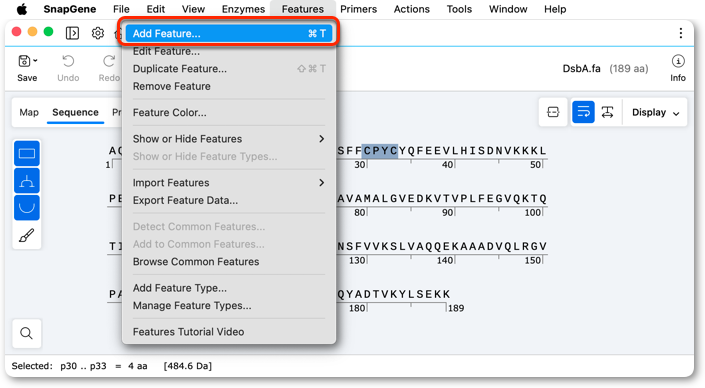Open the Actions menu
This screenshot has width=705, height=388.
point(411,9)
